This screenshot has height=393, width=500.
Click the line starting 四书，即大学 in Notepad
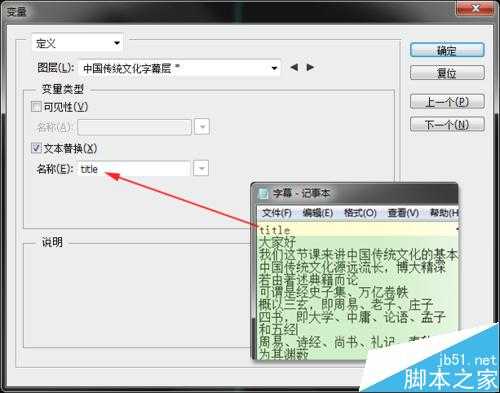coord(352,317)
